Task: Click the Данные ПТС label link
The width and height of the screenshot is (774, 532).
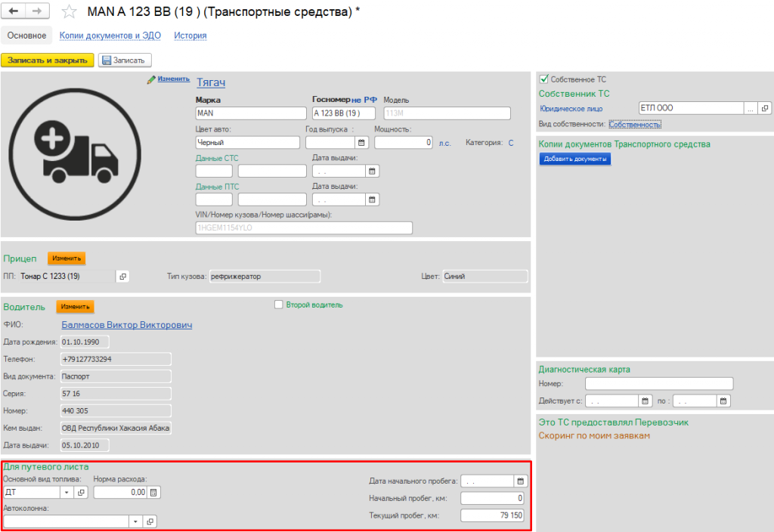Action: coord(217,187)
